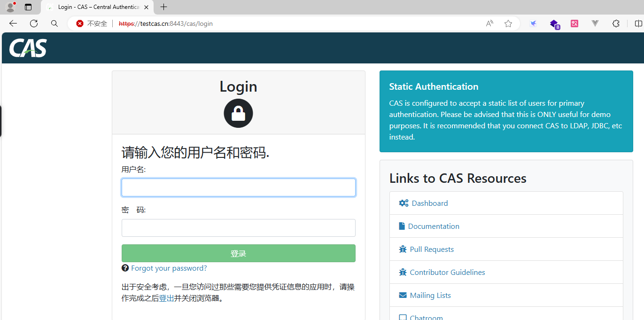Open Forgot your password link

point(169,268)
